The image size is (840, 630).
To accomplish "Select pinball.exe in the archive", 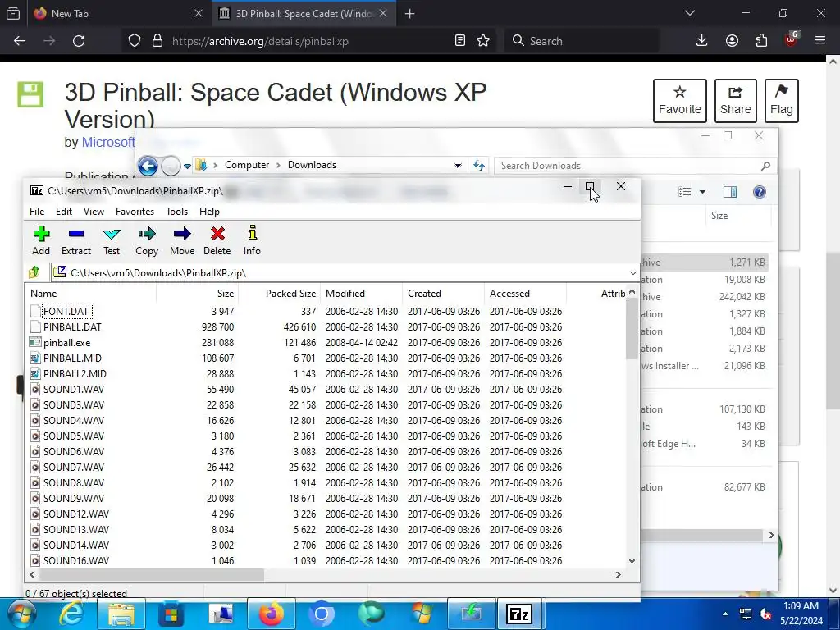I will tap(67, 342).
